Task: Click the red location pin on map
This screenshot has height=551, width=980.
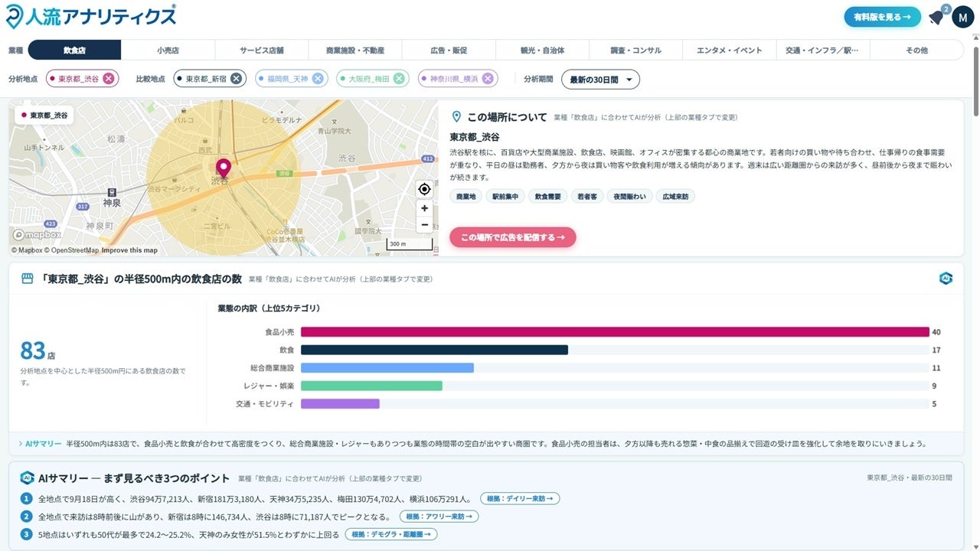Action: (x=223, y=168)
